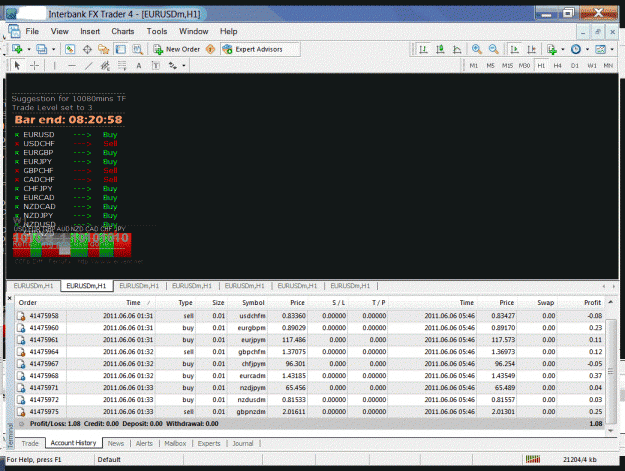This screenshot has width=625, height=471.
Task: Switch to the Trade terminal tab
Action: (30, 444)
